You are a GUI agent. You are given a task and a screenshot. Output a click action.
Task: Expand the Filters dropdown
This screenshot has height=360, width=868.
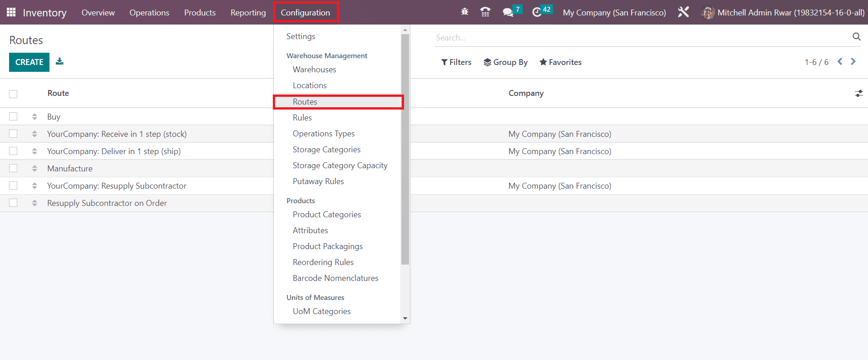click(x=456, y=62)
